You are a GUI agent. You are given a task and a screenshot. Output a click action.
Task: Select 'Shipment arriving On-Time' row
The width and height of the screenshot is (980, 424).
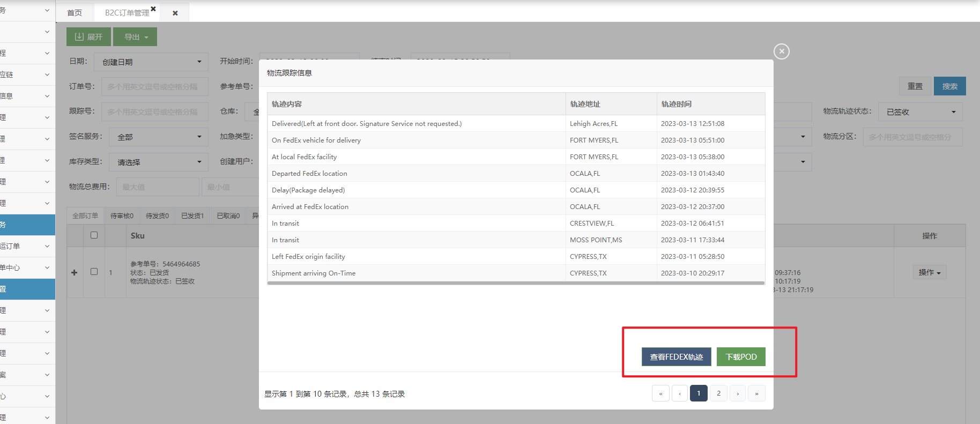click(516, 273)
